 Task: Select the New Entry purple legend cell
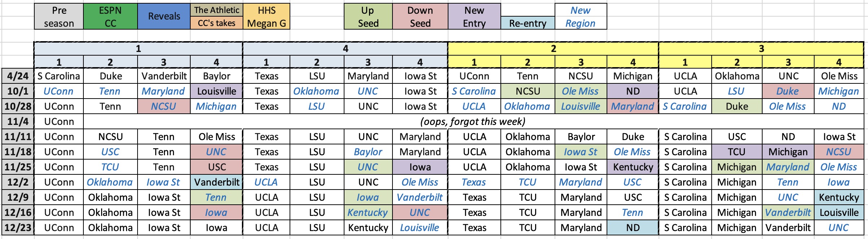click(474, 17)
